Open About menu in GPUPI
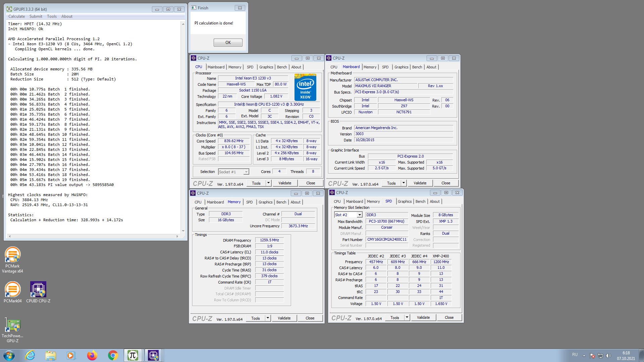This screenshot has height=362, width=644. coord(67,16)
